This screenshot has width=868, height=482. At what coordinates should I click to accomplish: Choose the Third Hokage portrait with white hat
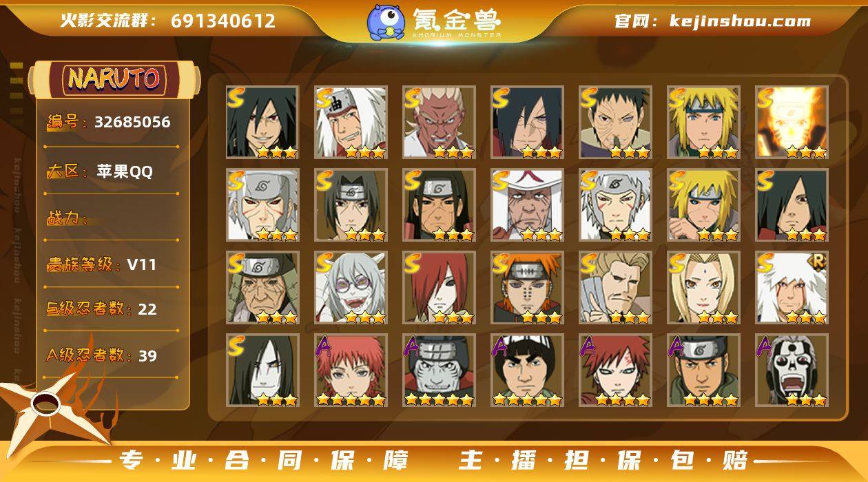[528, 205]
